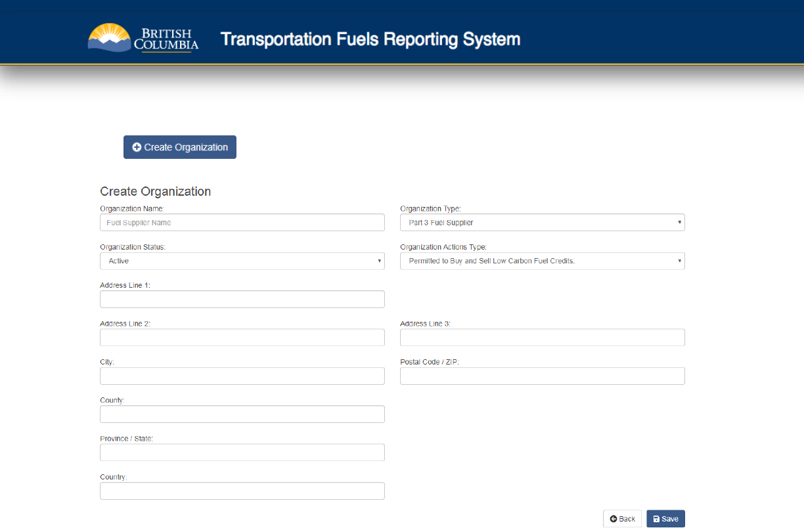The height and width of the screenshot is (532, 804).
Task: Click the Organization Actions Type label
Action: [x=443, y=247]
